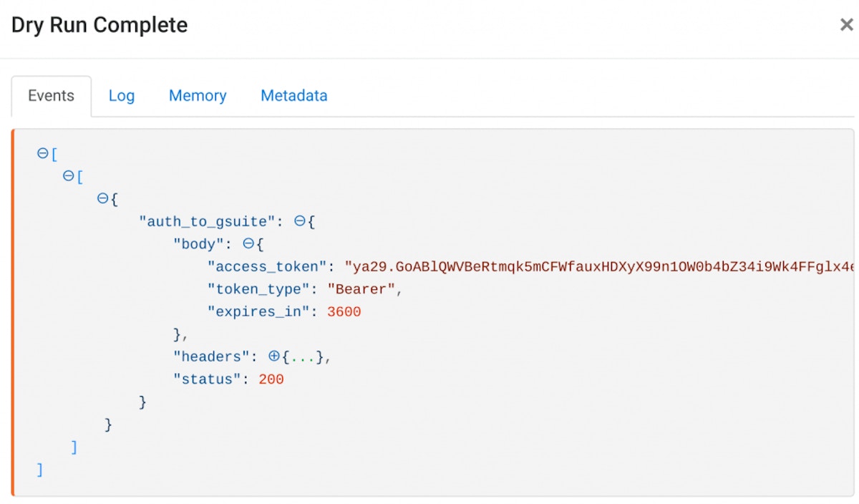Collapse the nested inner array
This screenshot has height=504, width=859.
(68, 176)
